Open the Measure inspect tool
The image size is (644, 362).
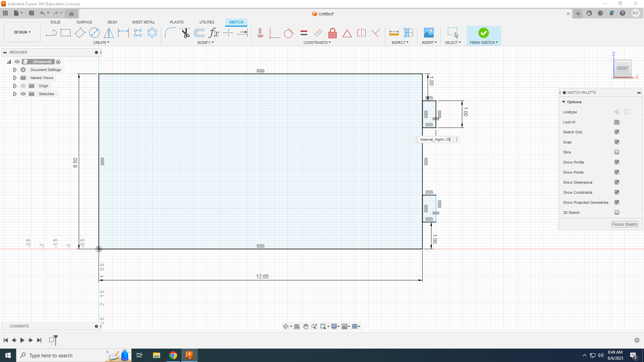pyautogui.click(x=394, y=33)
